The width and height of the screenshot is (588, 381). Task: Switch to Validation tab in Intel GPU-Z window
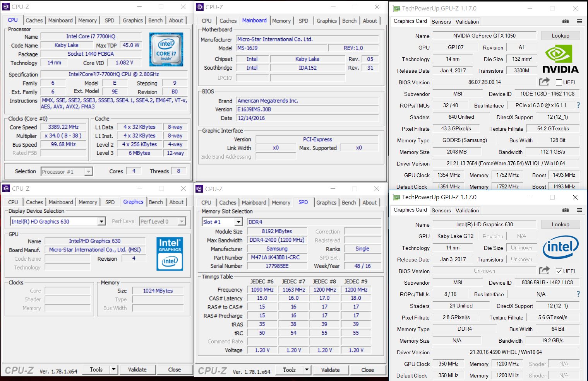tap(467, 210)
